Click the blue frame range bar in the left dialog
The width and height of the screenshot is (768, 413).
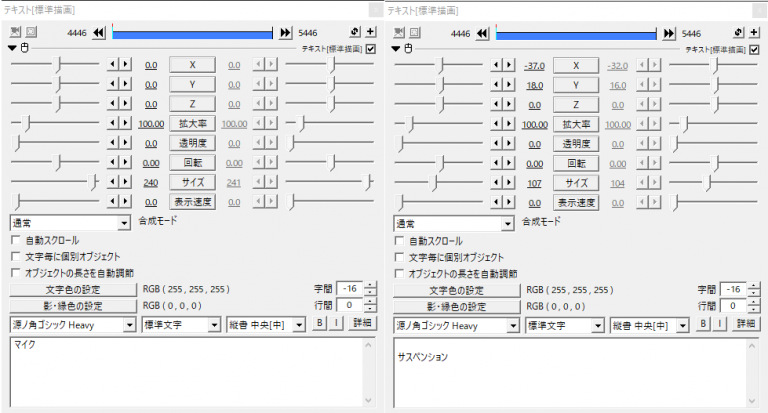[x=192, y=33]
